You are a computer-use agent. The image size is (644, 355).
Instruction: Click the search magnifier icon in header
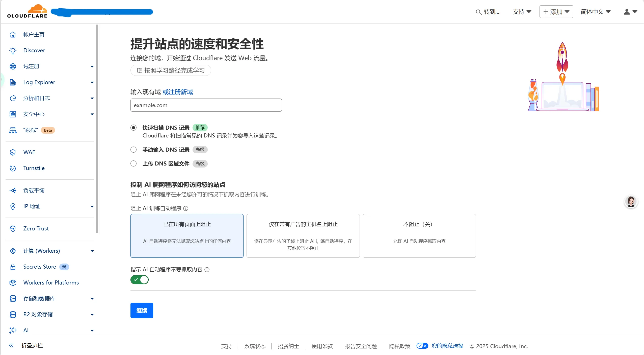[x=478, y=12]
